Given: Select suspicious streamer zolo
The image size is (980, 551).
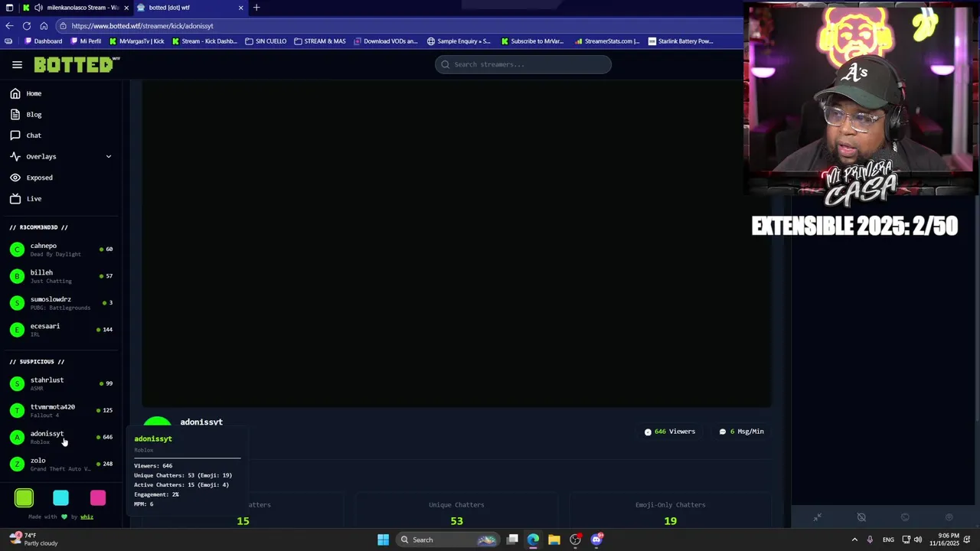Looking at the screenshot, I should [61, 464].
